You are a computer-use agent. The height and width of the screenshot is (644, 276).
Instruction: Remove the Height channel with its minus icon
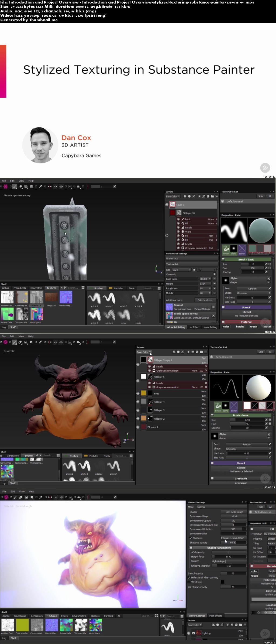(215, 284)
